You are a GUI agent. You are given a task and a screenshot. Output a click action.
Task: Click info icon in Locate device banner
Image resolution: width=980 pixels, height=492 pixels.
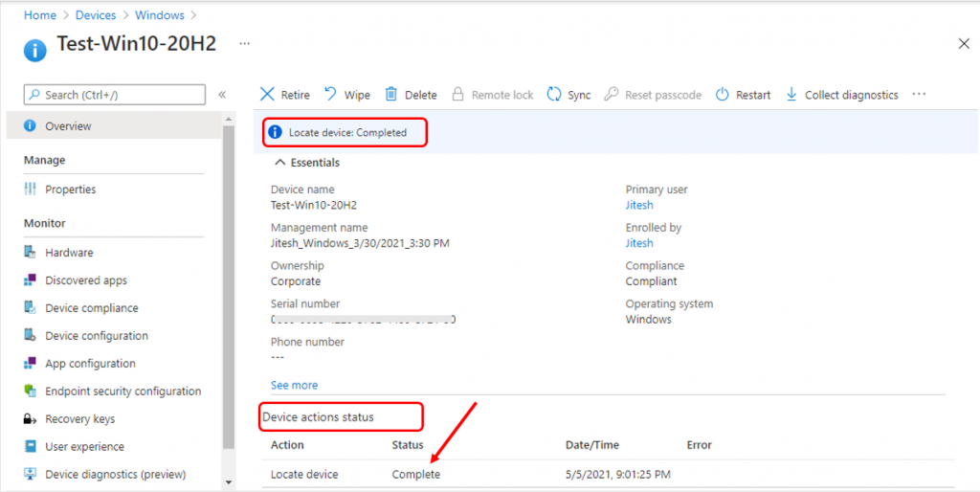coord(275,132)
